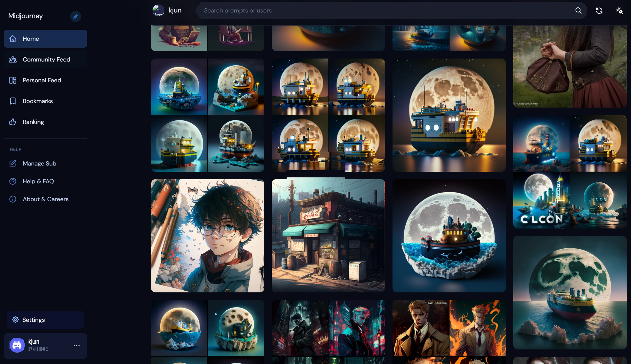Open Manage Sub
The width and height of the screenshot is (631, 364).
click(39, 163)
